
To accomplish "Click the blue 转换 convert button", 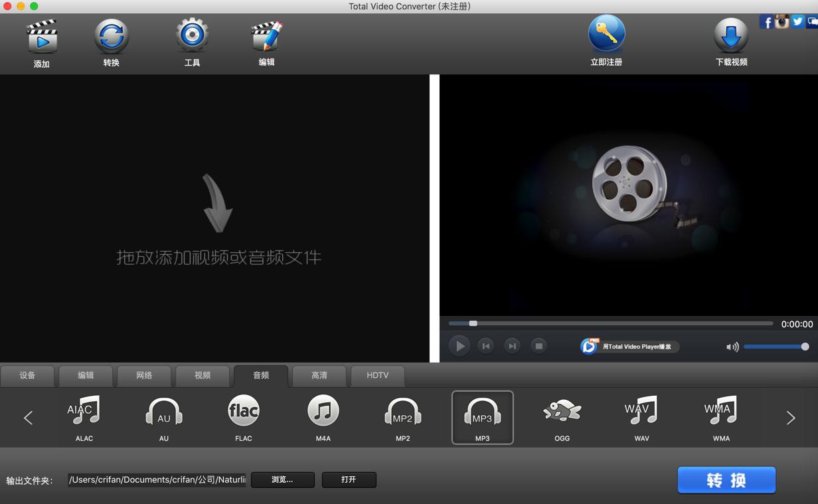I will coord(726,480).
